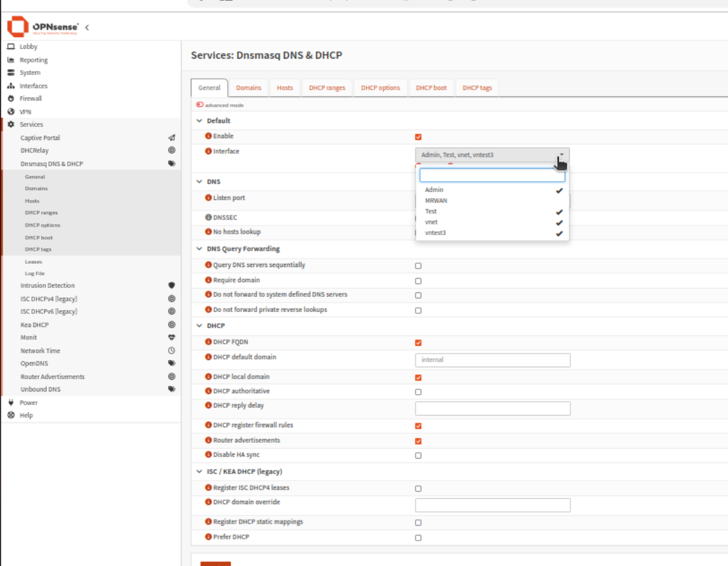The image size is (728, 566).
Task: Open Leases in the sidebar
Action: tap(33, 262)
